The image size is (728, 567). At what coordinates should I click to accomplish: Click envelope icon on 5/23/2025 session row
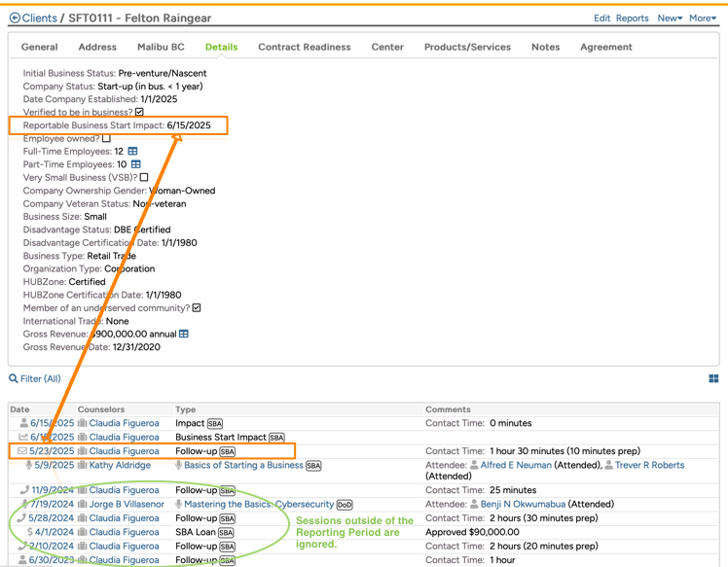23,451
